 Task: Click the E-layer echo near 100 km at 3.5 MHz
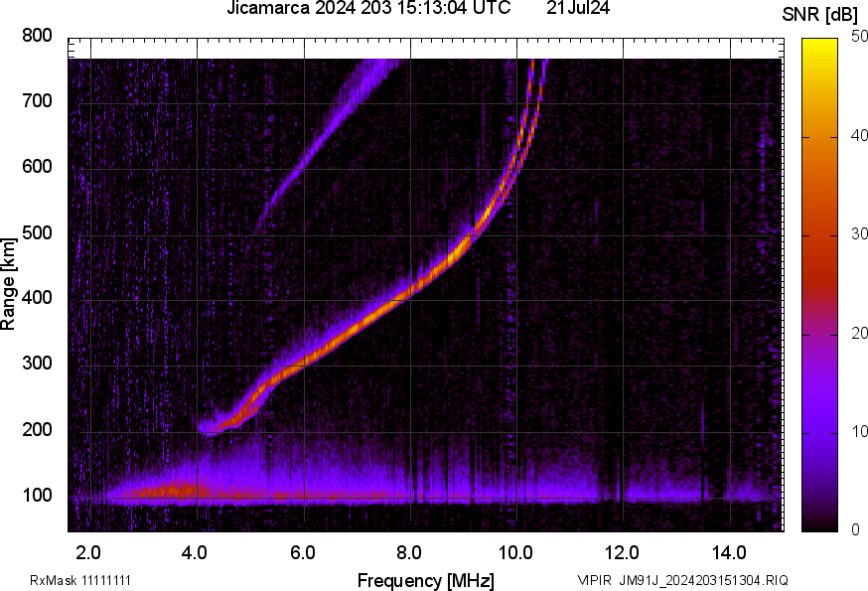(x=172, y=491)
